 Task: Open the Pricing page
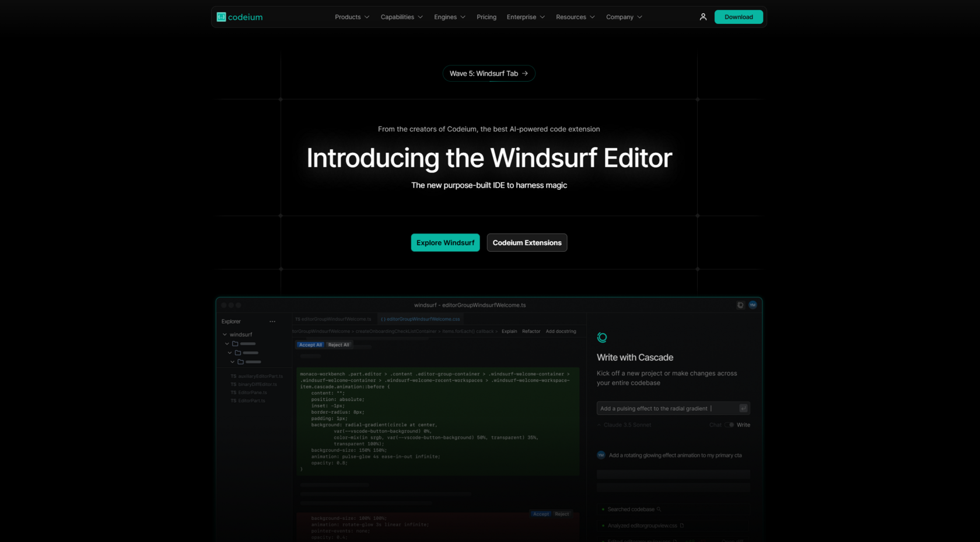(x=487, y=17)
